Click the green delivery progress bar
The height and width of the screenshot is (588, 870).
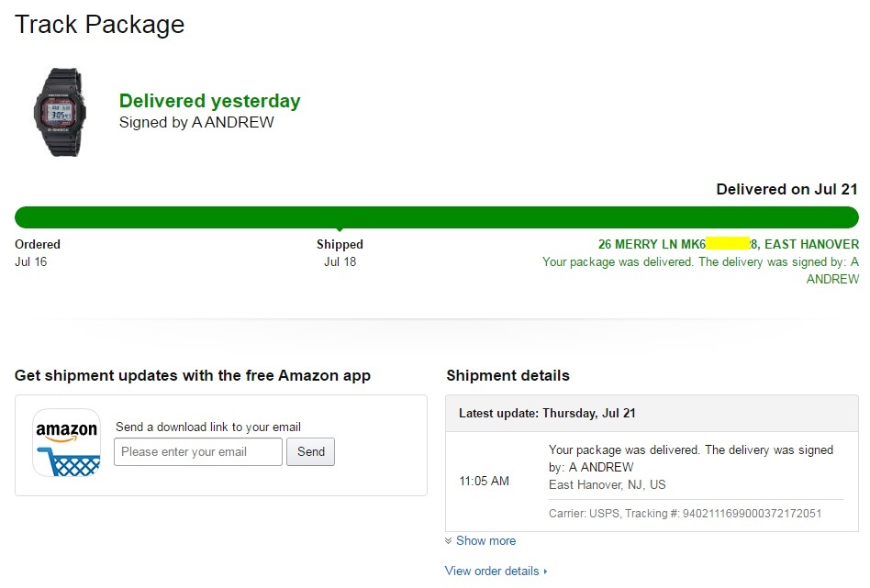click(x=437, y=217)
